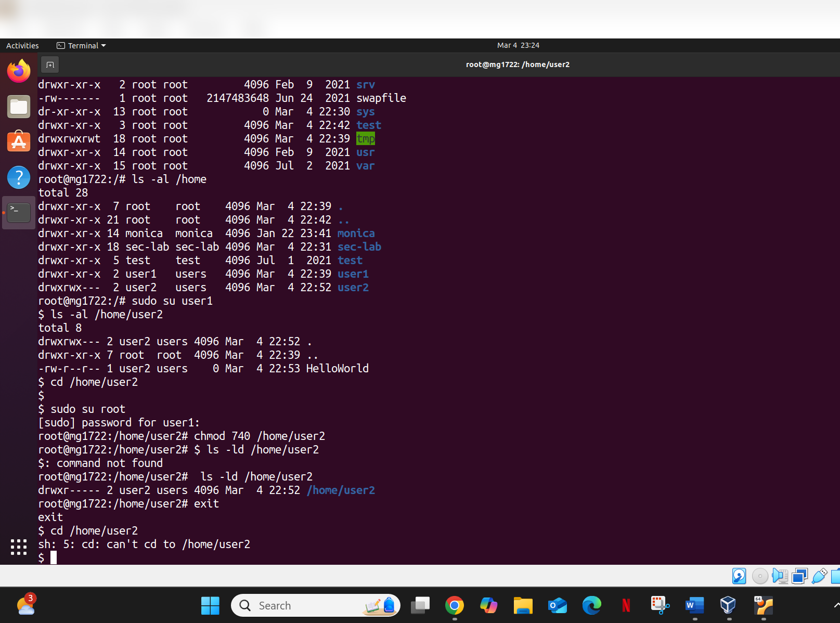Click VirtualBox display status icon
Image resolution: width=840 pixels, height=623 pixels.
pos(800,576)
